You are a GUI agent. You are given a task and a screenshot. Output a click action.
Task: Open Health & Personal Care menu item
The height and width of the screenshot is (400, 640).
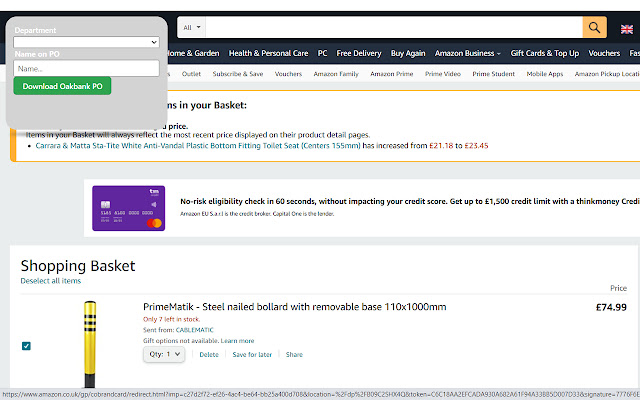click(x=268, y=53)
